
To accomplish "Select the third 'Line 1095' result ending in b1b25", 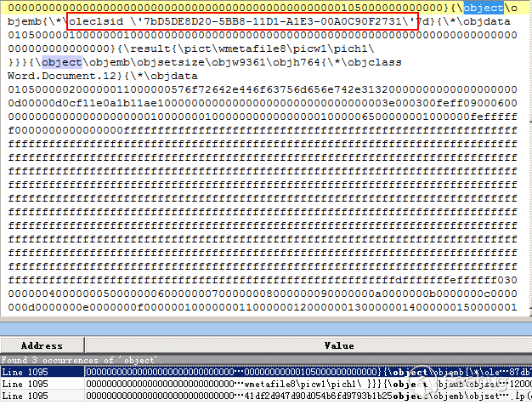I will coord(266,396).
